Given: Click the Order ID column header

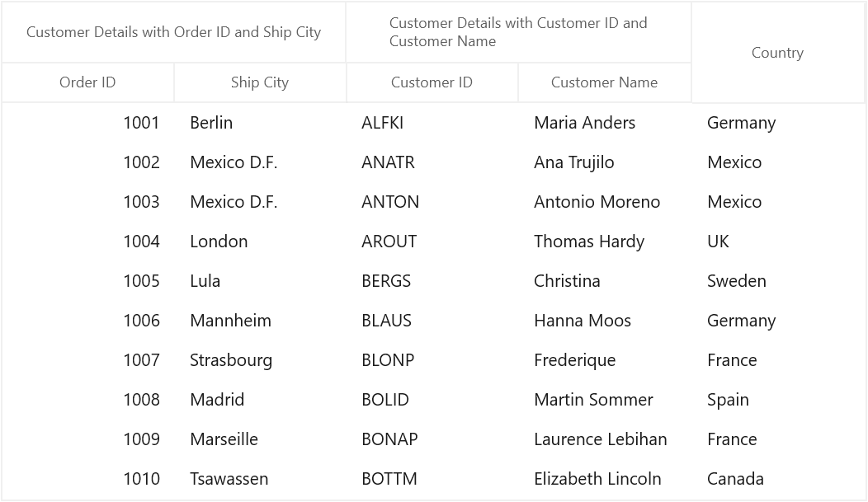Looking at the screenshot, I should tap(87, 82).
